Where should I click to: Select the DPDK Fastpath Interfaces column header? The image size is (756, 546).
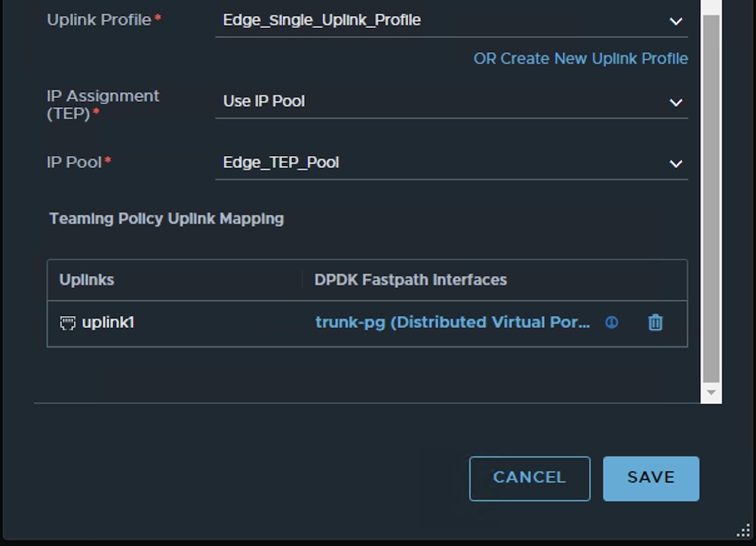(x=410, y=280)
